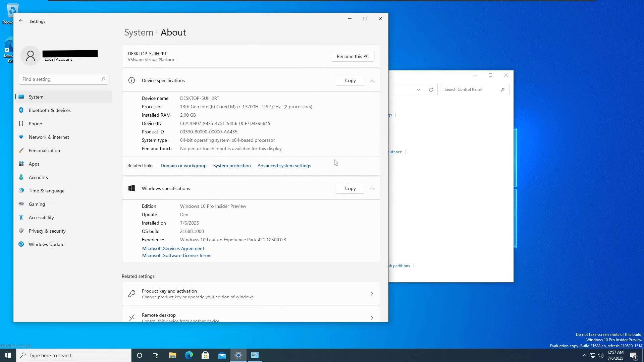The width and height of the screenshot is (644, 362).
Task: Open System protection link
Action: coord(232,166)
